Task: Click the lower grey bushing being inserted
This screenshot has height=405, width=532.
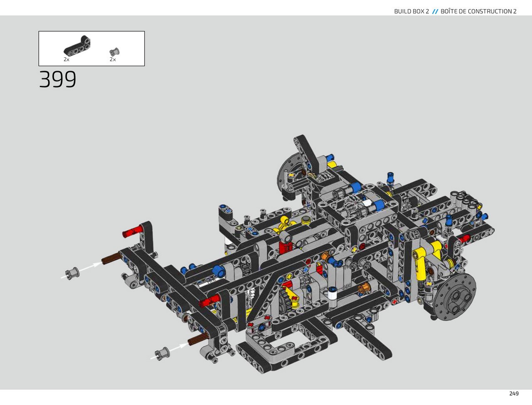Action: click(x=162, y=353)
